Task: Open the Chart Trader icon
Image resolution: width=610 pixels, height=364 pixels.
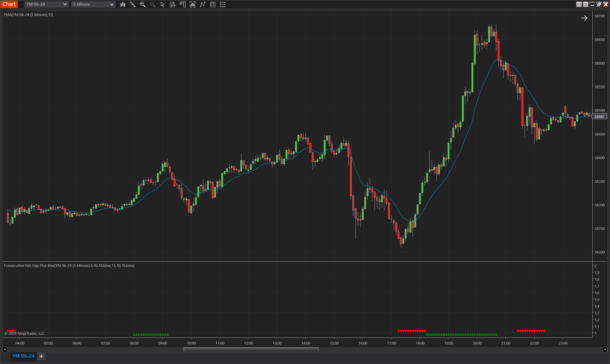Action: pyautogui.click(x=183, y=5)
